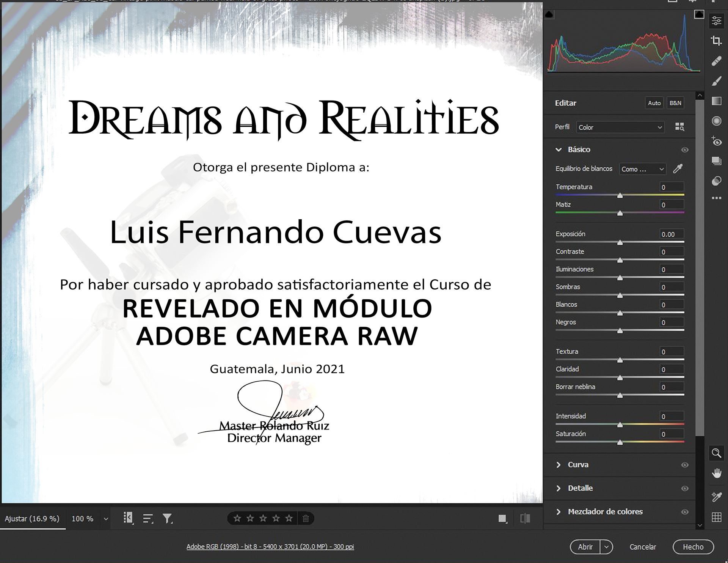
Task: Toggle highlight clipping warning on histogram
Action: [x=699, y=14]
